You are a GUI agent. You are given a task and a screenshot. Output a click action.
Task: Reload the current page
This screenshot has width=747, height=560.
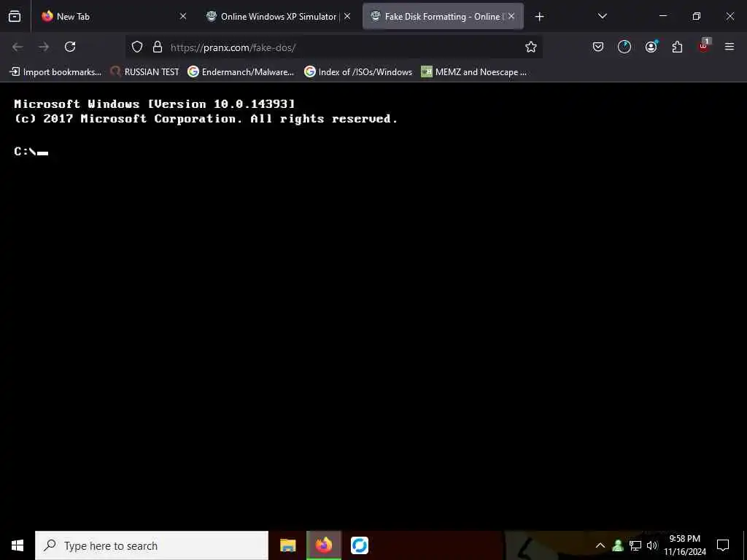[70, 47]
